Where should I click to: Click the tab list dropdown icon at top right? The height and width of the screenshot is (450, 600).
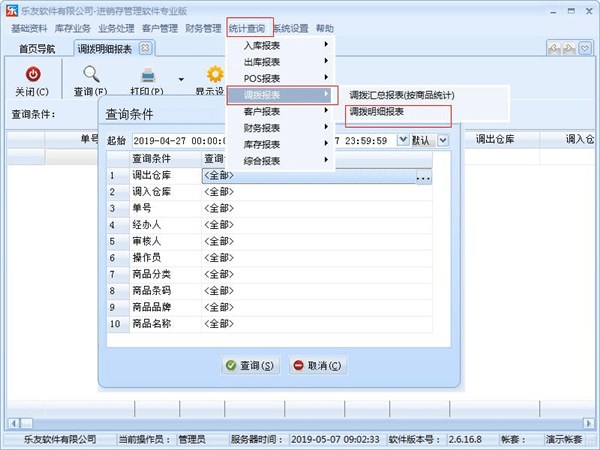(x=585, y=48)
